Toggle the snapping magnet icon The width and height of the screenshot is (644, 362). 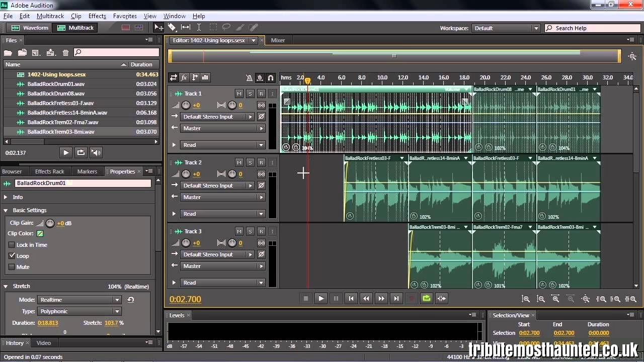point(271,77)
